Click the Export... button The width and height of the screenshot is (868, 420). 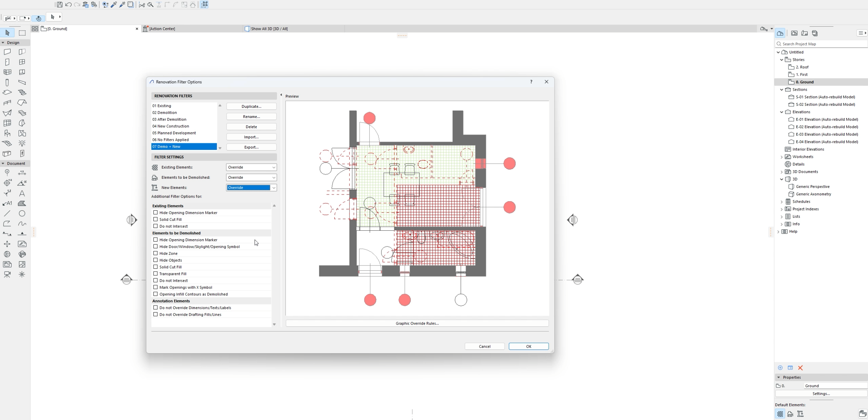click(251, 147)
